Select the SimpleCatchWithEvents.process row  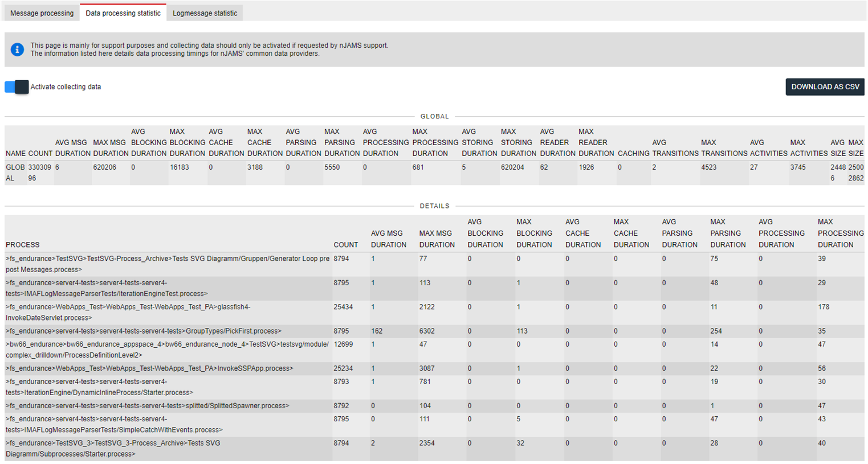pos(434,425)
